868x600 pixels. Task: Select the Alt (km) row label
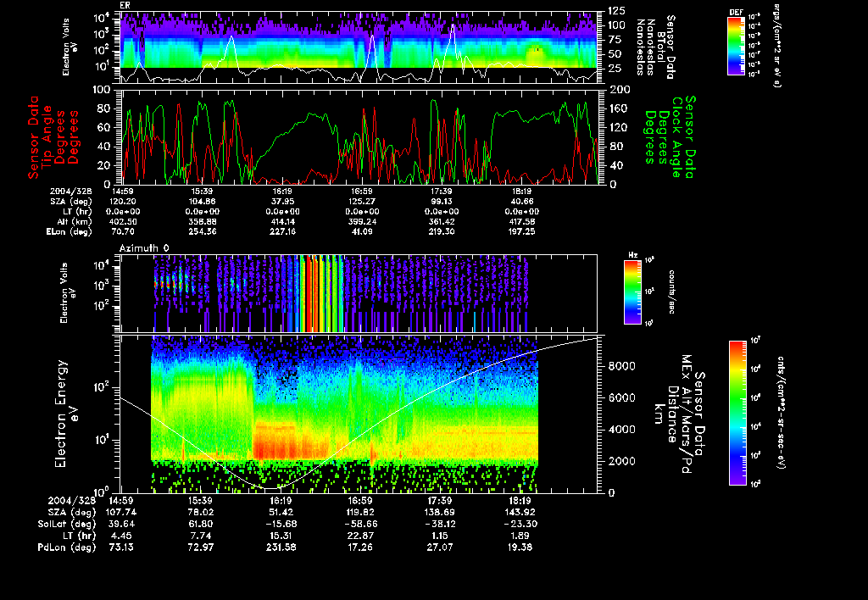click(75, 221)
